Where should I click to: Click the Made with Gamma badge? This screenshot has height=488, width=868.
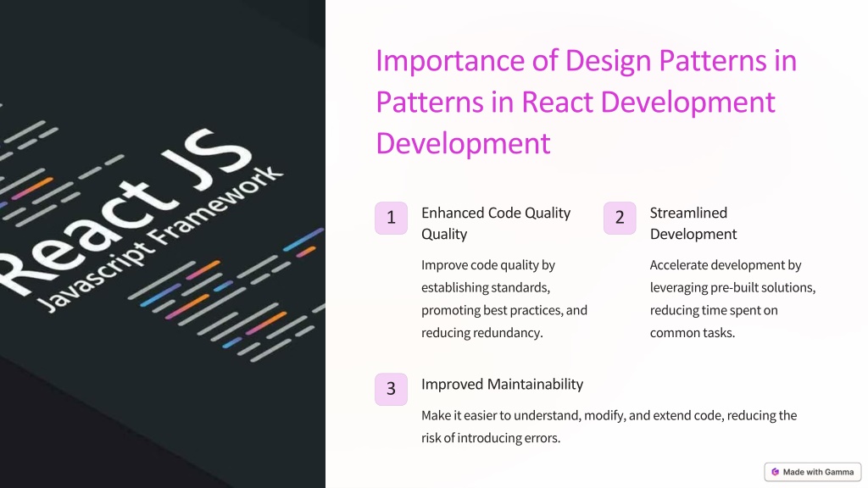pos(813,472)
